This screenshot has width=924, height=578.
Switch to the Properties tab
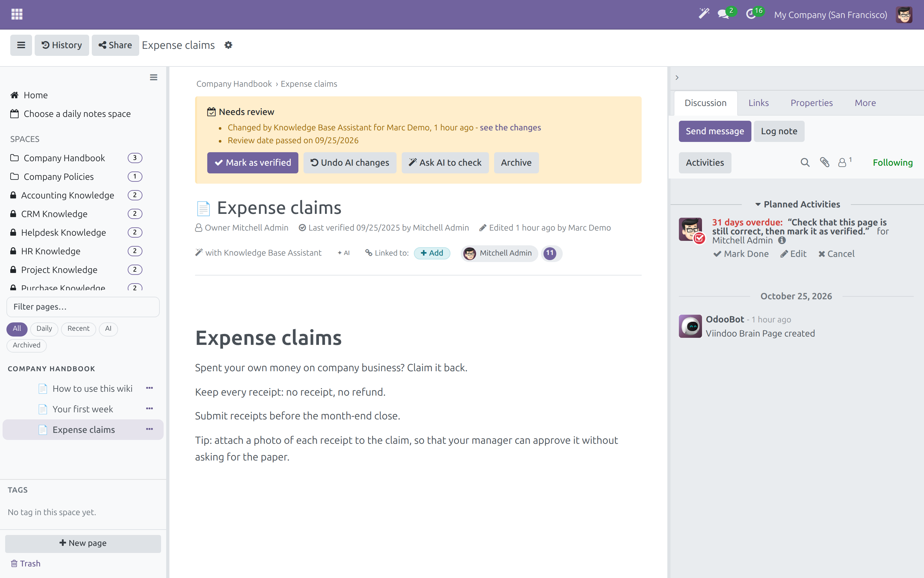tap(811, 103)
